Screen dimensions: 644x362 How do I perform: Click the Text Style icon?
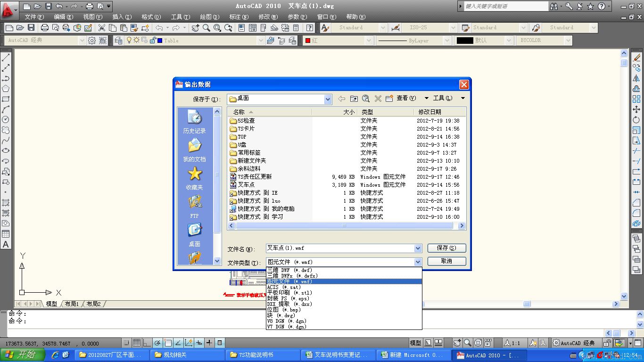coord(325,28)
